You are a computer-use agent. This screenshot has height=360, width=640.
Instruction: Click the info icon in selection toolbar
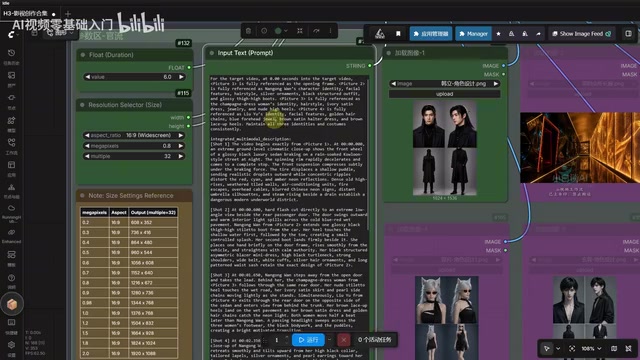click(264, 31)
